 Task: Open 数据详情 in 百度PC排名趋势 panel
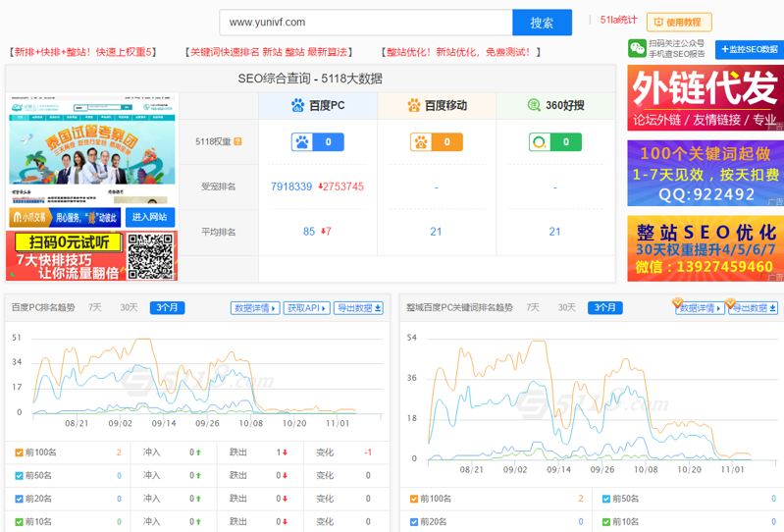[x=255, y=308]
